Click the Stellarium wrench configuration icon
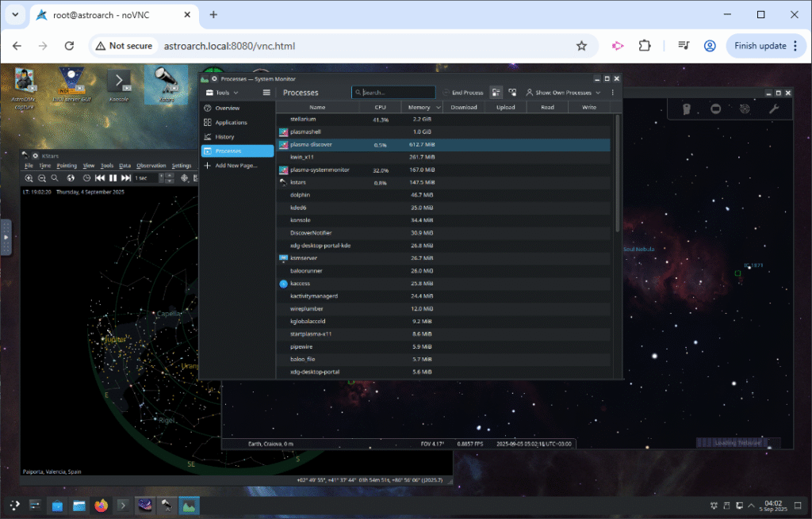812x519 pixels. (x=774, y=109)
